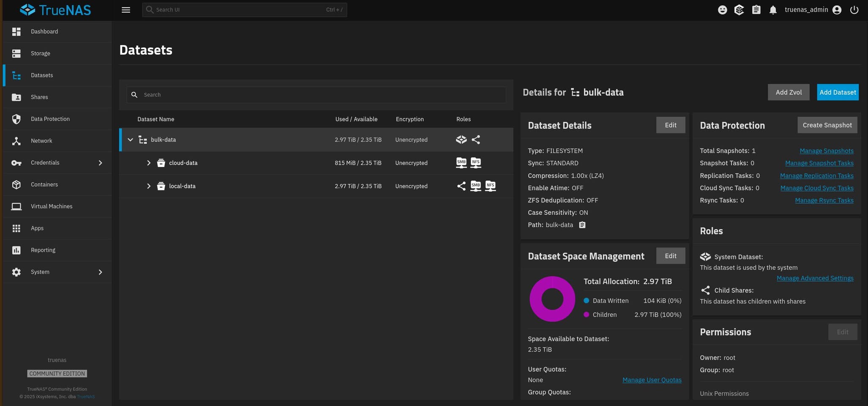This screenshot has width=868, height=406.
Task: Open Manage Rsync Tasks link
Action: tap(824, 200)
